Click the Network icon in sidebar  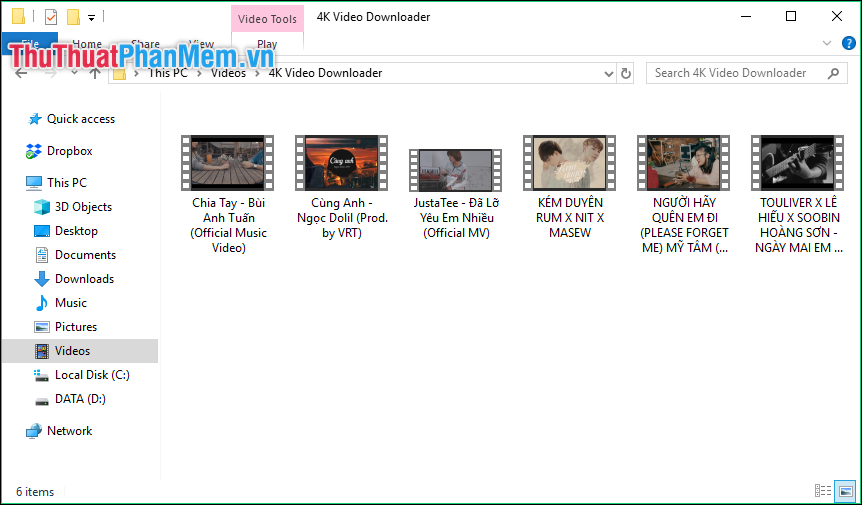click(34, 431)
